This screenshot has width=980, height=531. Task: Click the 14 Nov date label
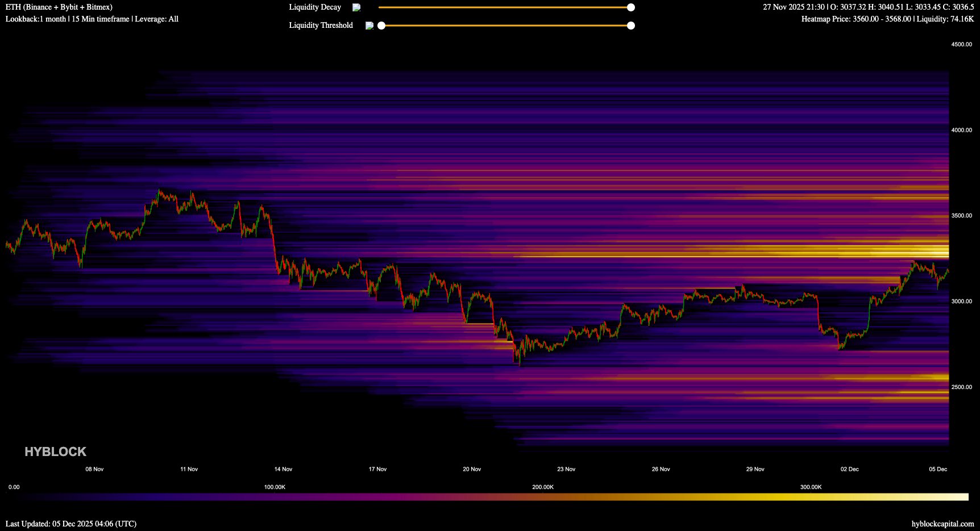pyautogui.click(x=283, y=469)
